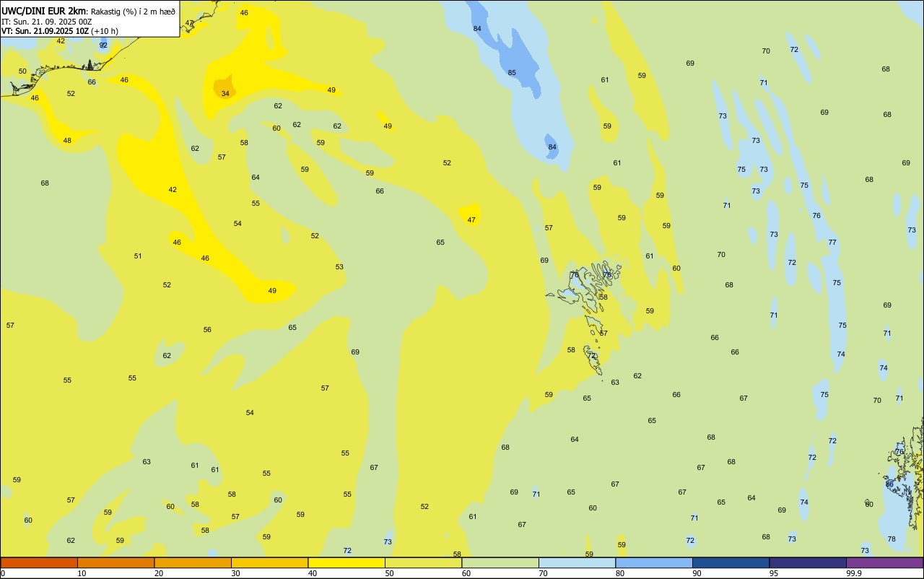Click the humidity value 85 in the blue area
This screenshot has width=924, height=579.
coord(512,73)
